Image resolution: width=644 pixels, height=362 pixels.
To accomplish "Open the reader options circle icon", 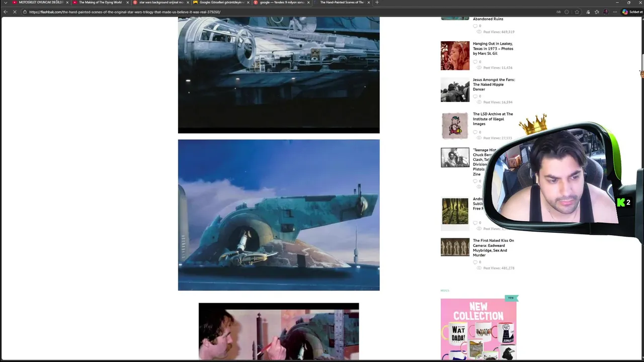I will coord(567,12).
